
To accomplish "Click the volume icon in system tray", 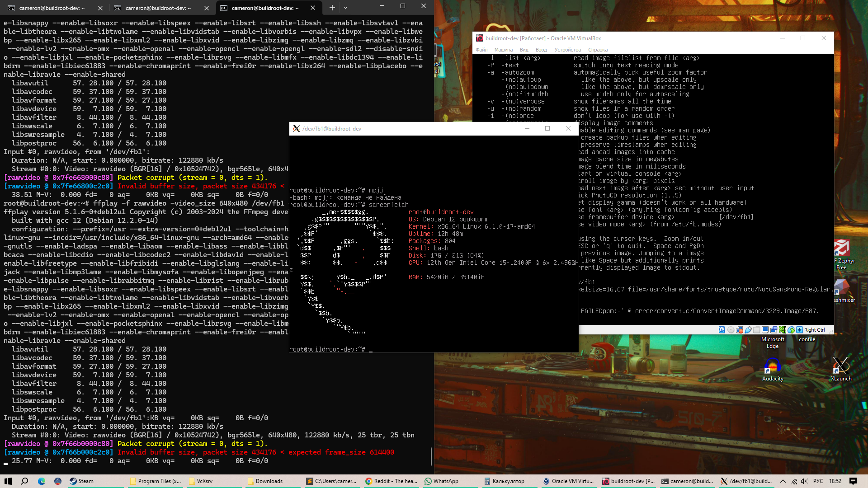I will tap(805, 481).
